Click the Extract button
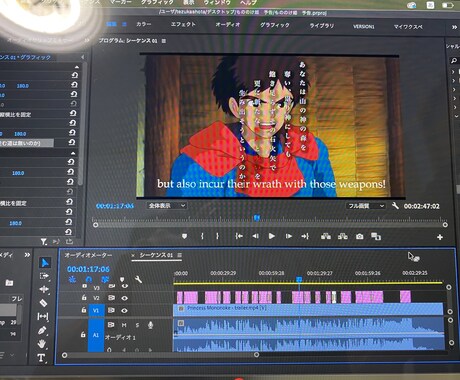 click(343, 237)
